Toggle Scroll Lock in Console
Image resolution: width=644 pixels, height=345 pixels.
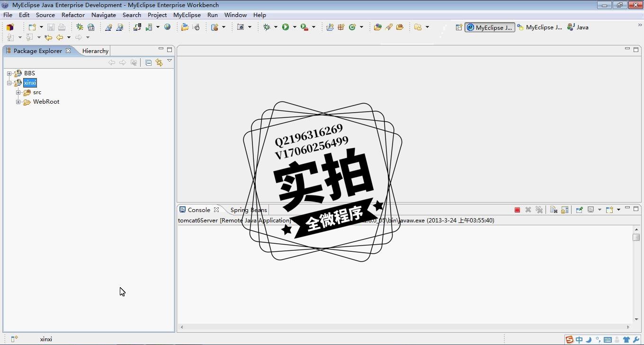point(565,210)
